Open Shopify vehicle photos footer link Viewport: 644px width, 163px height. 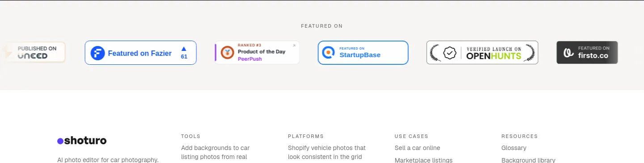tap(326, 152)
